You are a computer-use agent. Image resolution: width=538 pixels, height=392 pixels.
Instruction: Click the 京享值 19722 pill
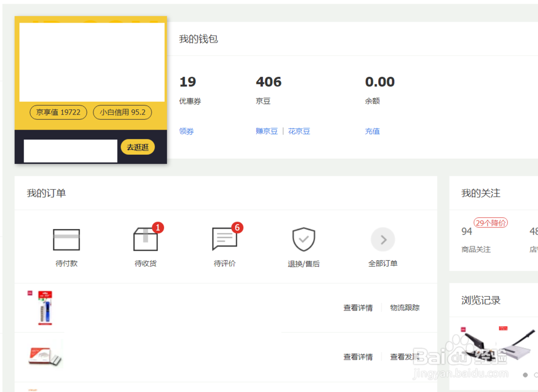point(58,112)
